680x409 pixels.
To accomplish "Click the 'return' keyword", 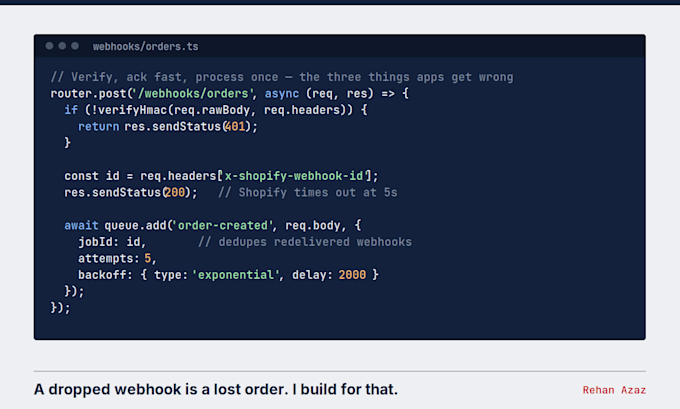I will pyautogui.click(x=98, y=127).
